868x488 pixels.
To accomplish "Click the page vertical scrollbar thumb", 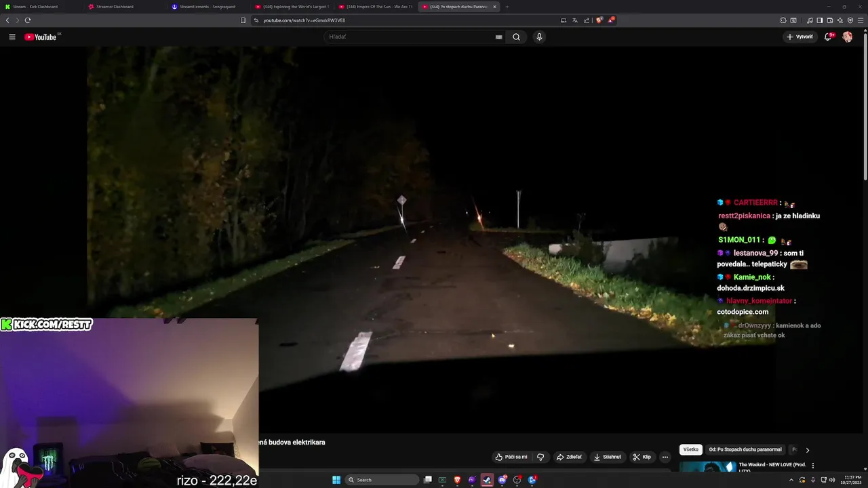I will tap(865, 105).
